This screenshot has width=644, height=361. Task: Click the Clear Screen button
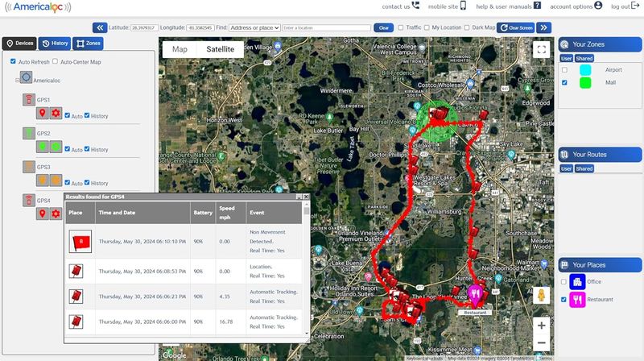(516, 27)
